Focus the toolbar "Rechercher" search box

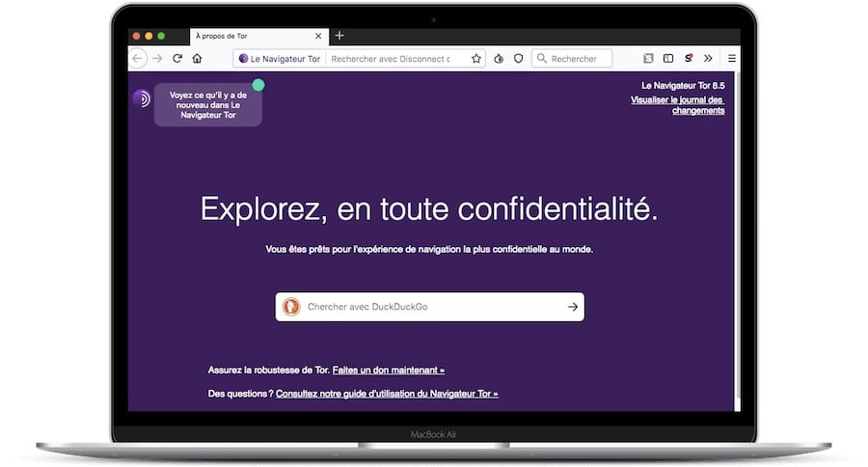(572, 58)
